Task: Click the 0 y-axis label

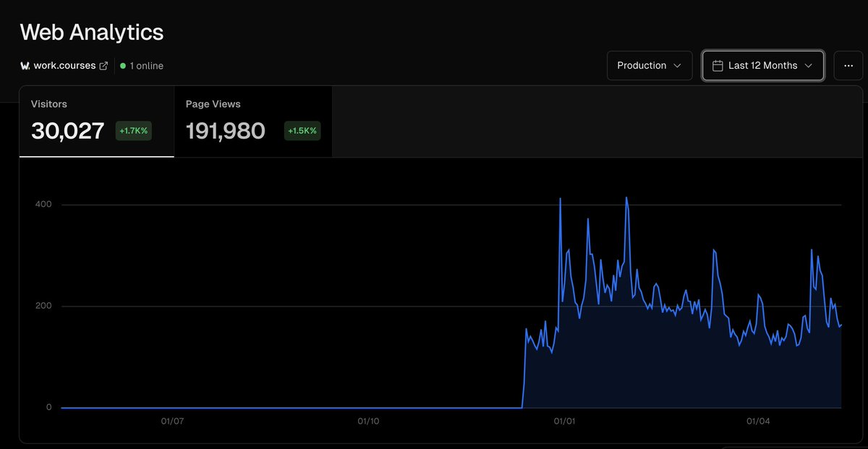Action: coord(49,407)
